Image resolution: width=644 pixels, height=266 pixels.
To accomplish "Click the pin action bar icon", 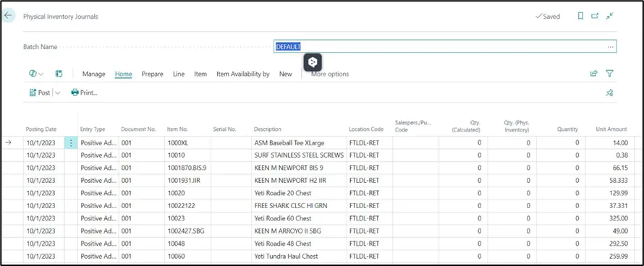I will point(609,93).
